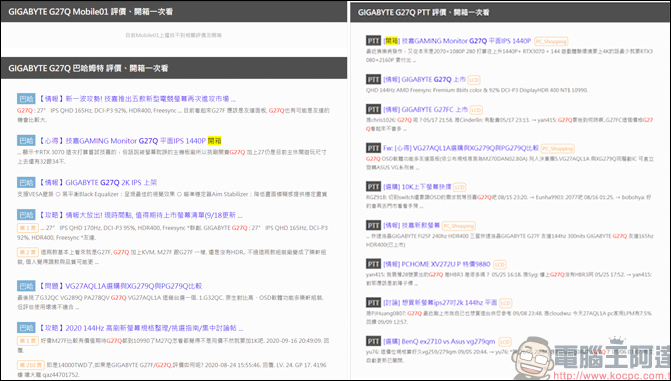671x381 pixels.
Task: Click the PTT badge beside Fw: [心得] VG27AQL1A post
Action: [373, 148]
